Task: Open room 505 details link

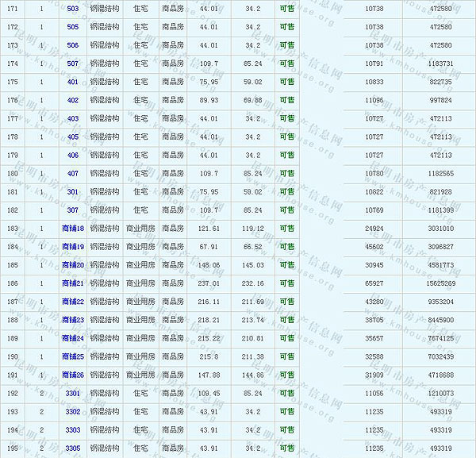Action: (72, 27)
